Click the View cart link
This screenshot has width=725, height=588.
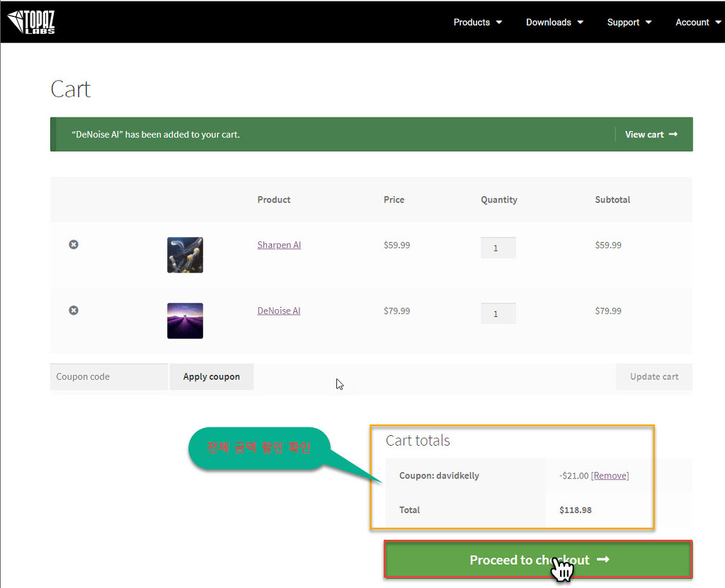coord(651,134)
